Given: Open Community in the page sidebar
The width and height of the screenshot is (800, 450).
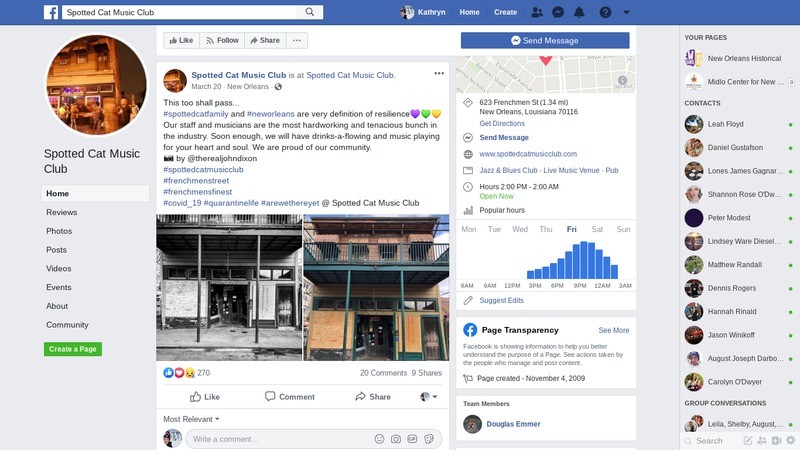Looking at the screenshot, I should click(x=67, y=325).
